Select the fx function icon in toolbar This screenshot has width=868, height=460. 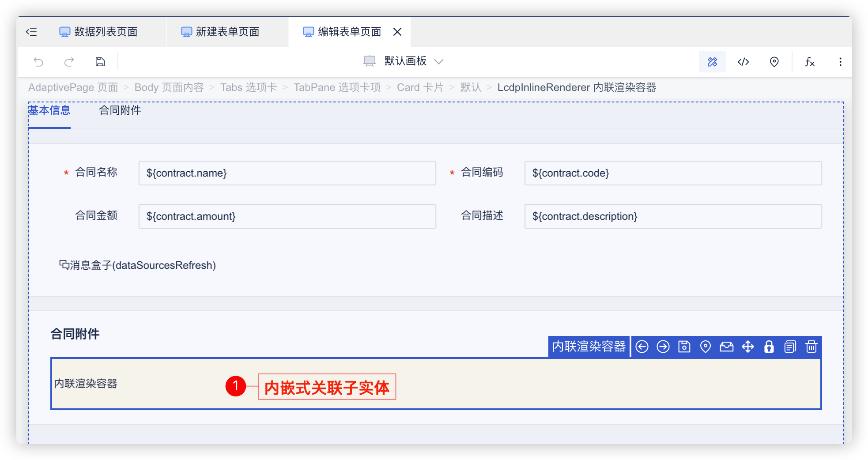(x=810, y=62)
